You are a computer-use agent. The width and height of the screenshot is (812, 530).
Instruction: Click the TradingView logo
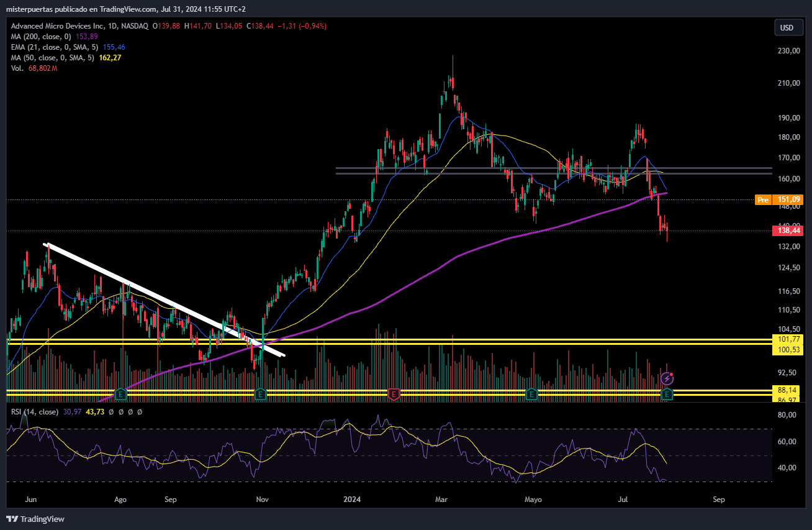click(35, 519)
